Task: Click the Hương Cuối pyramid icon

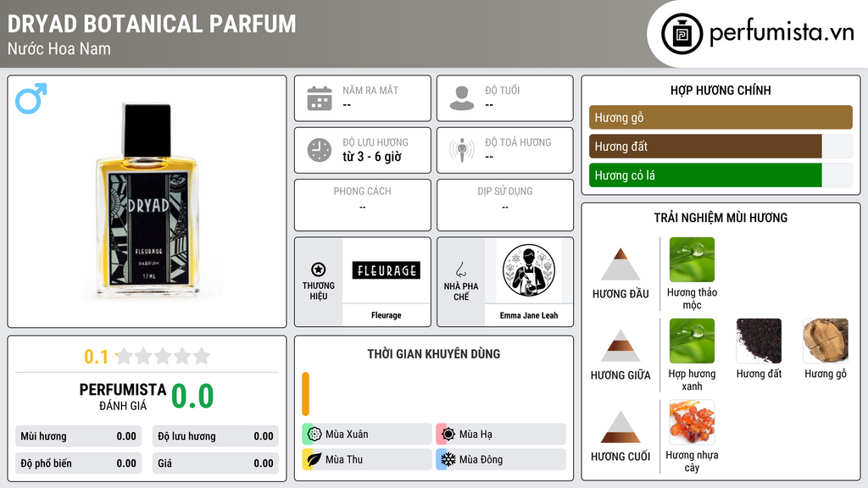Action: click(x=620, y=427)
